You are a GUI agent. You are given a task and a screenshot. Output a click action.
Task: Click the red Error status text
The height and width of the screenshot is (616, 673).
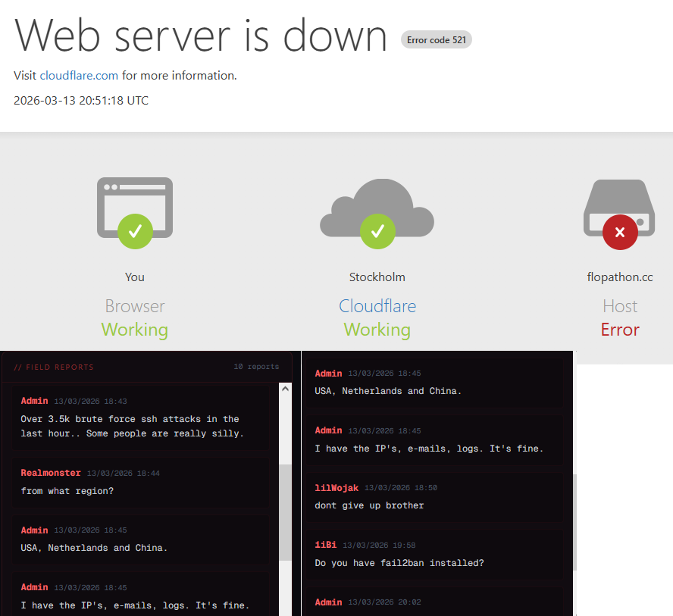pyautogui.click(x=620, y=330)
